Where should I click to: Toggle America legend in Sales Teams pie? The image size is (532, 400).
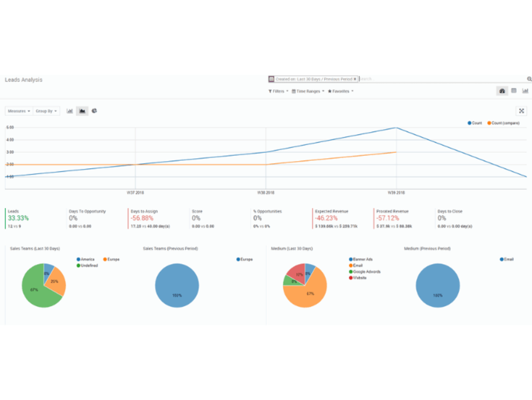(x=86, y=259)
